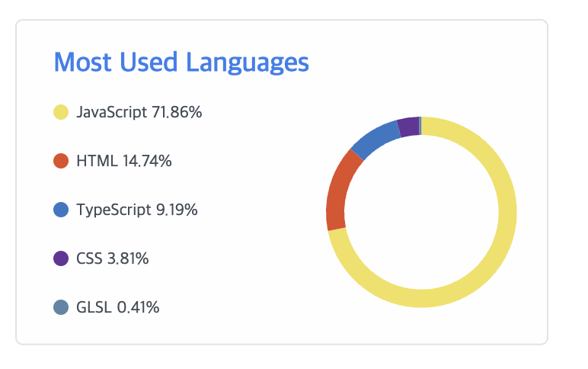This screenshot has height=369, width=588.
Task: Select the HTML language name in legend
Action: [97, 161]
